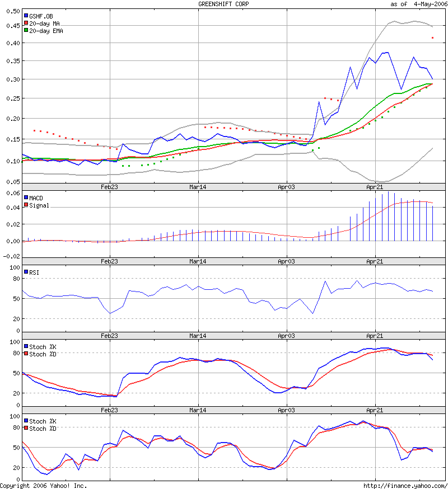
Task: Click the RSI label in RSI panel
Action: (x=34, y=272)
